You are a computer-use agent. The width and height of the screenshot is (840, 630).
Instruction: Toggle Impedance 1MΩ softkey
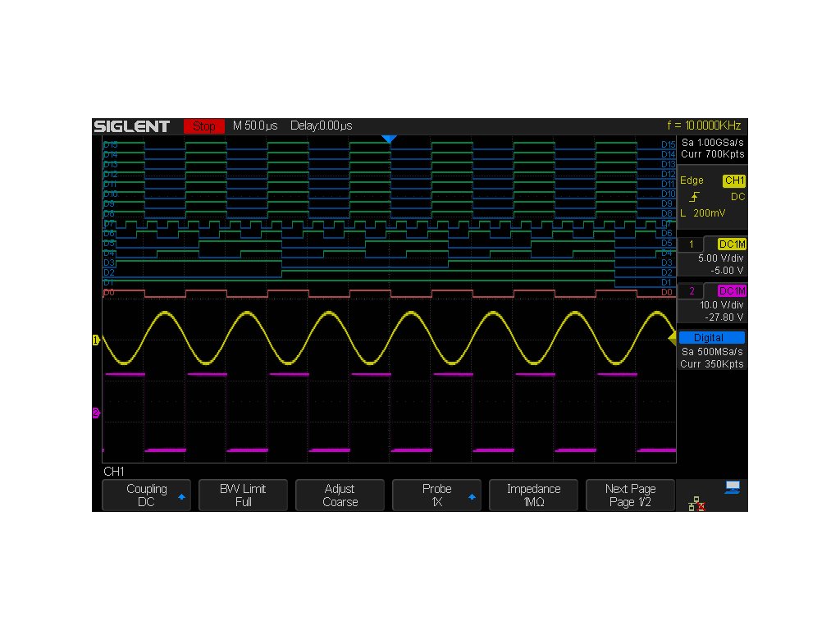[x=533, y=495]
